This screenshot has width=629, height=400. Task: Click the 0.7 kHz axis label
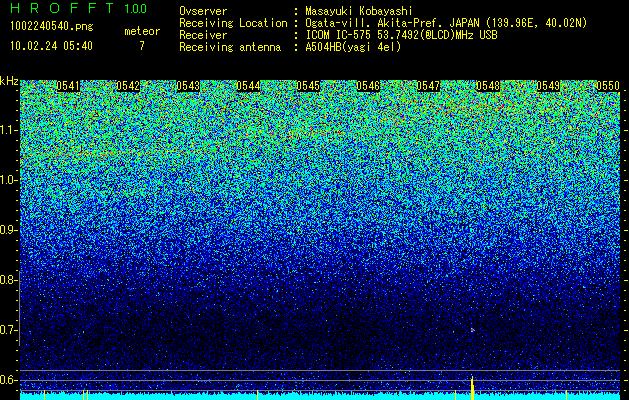(x=7, y=330)
